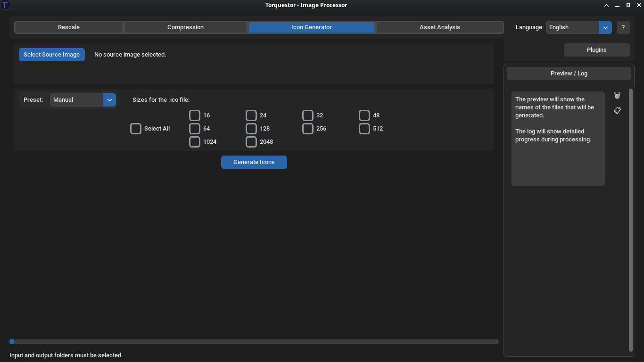644x362 pixels.
Task: Open the Plugins panel
Action: [x=596, y=49]
